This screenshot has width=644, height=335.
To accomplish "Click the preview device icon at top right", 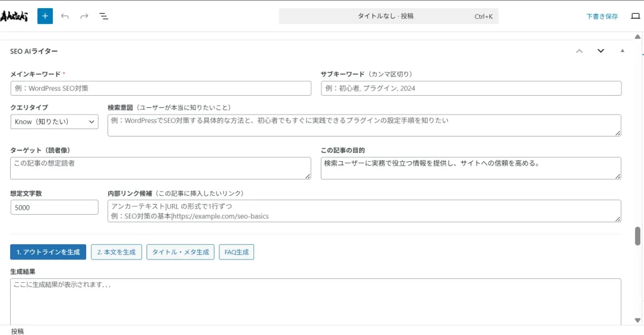I will coord(635,16).
